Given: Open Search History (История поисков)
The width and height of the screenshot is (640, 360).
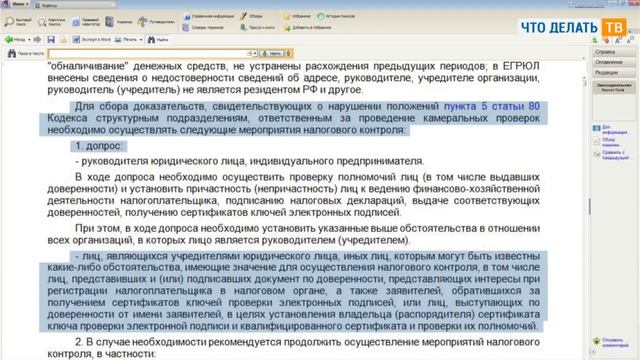Looking at the screenshot, I should 336,16.
